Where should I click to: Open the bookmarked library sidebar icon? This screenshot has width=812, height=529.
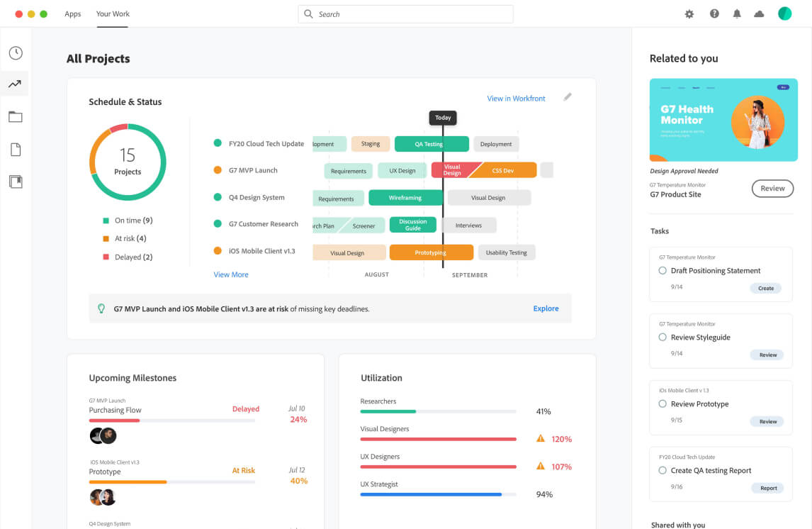[x=16, y=182]
